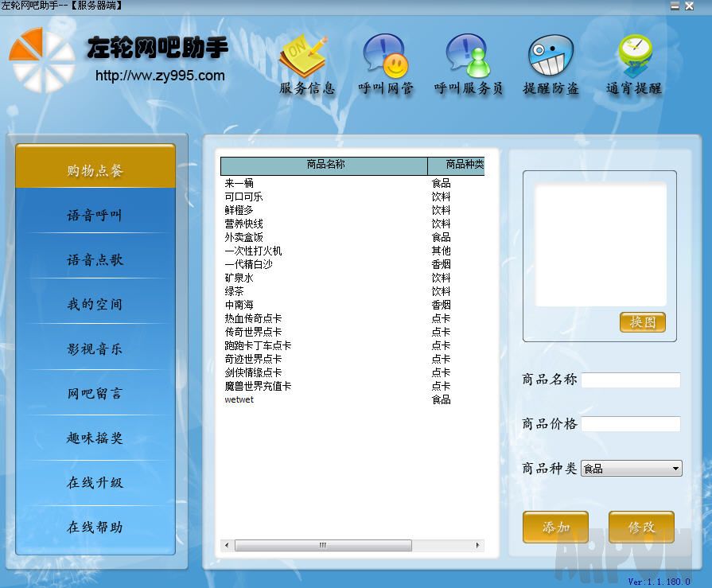Switch to the 购物点餐 shopping section
Viewport: 712px width, 588px height.
point(95,169)
